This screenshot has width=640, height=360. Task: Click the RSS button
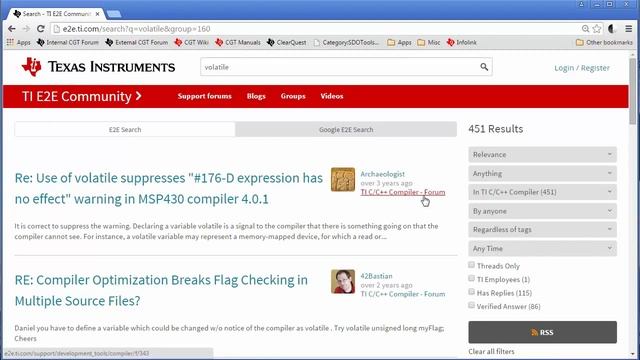click(x=542, y=332)
